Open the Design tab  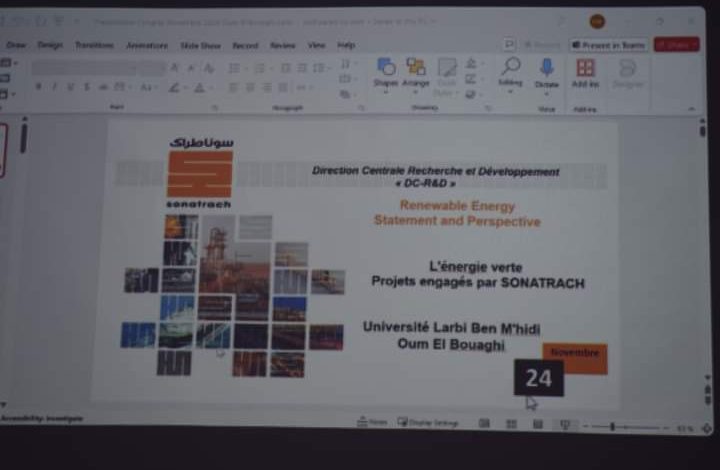tap(50, 45)
